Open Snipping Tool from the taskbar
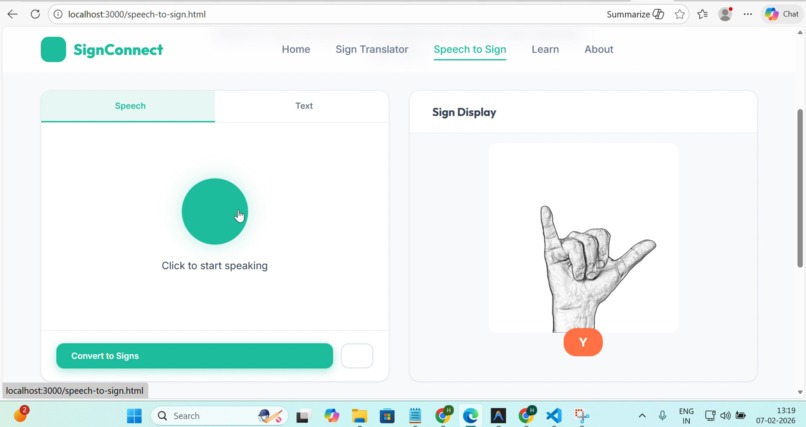 click(581, 416)
